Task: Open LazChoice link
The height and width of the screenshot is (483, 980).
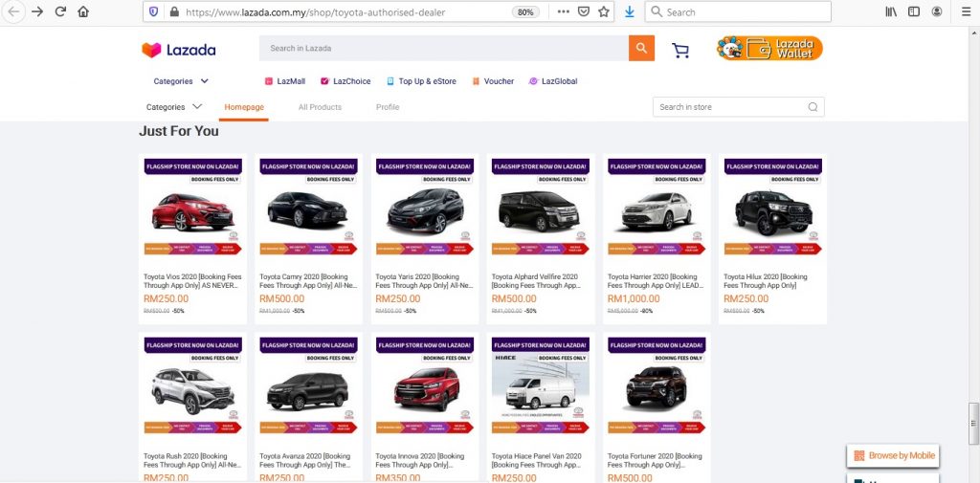Action: click(345, 81)
